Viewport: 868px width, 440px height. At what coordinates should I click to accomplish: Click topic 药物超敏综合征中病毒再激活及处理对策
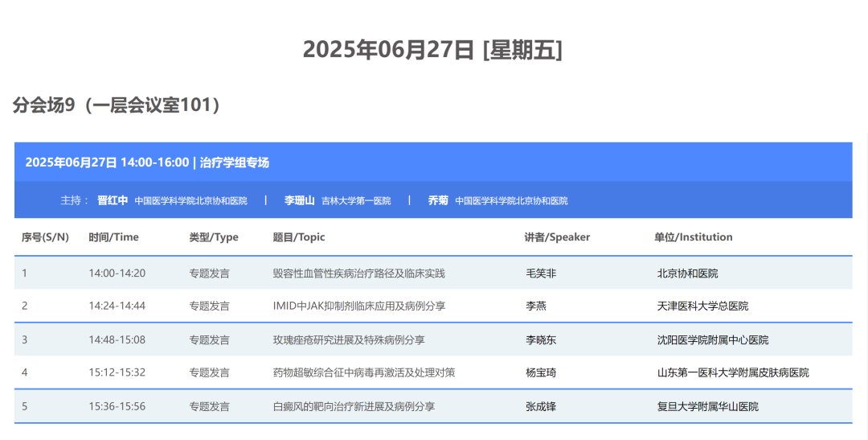(x=364, y=372)
